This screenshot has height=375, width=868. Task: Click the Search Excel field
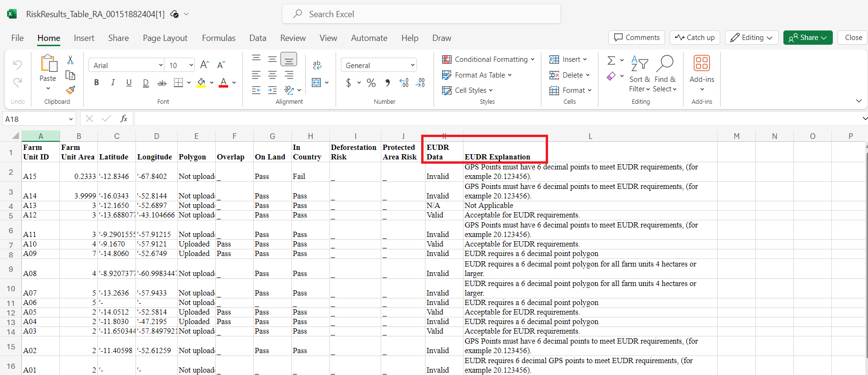click(x=421, y=14)
